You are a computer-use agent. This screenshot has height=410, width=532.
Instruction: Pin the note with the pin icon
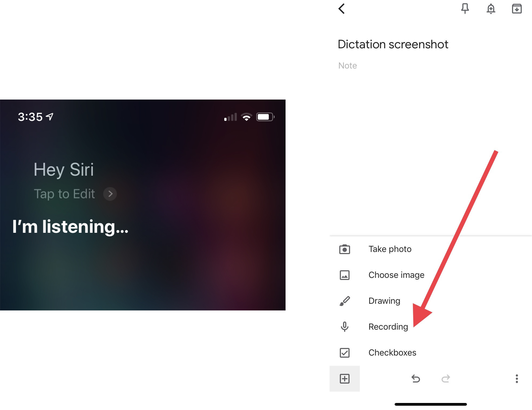[x=465, y=9]
